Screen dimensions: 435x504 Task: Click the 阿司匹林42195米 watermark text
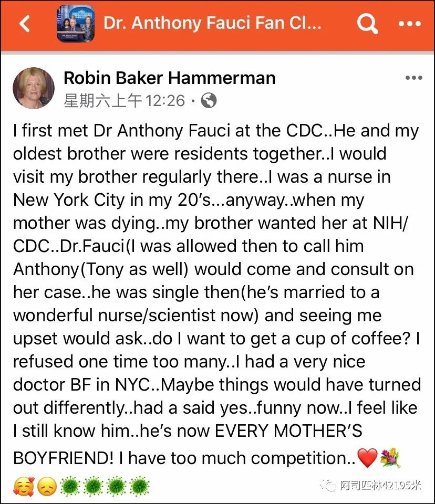pos(380,485)
